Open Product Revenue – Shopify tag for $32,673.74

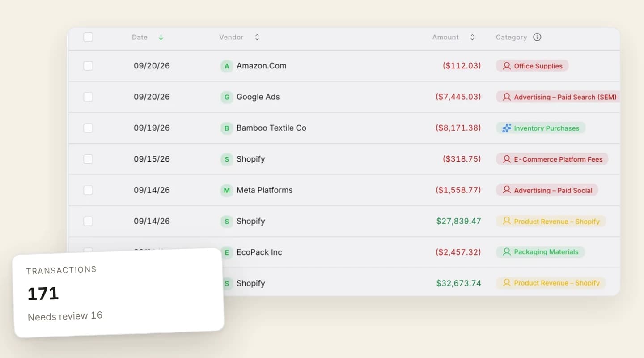[x=551, y=283]
